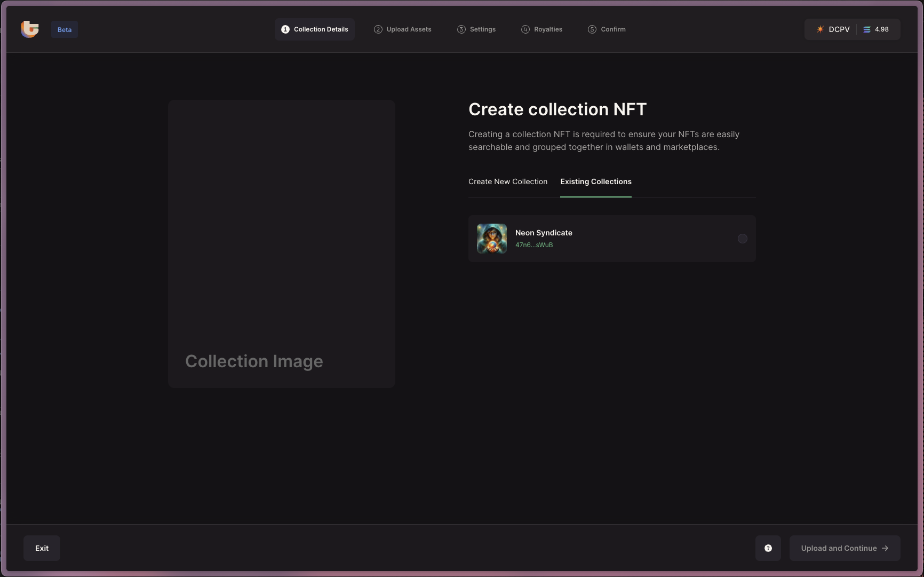924x577 pixels.
Task: Go to Collection Details step
Action: pyautogui.click(x=315, y=29)
